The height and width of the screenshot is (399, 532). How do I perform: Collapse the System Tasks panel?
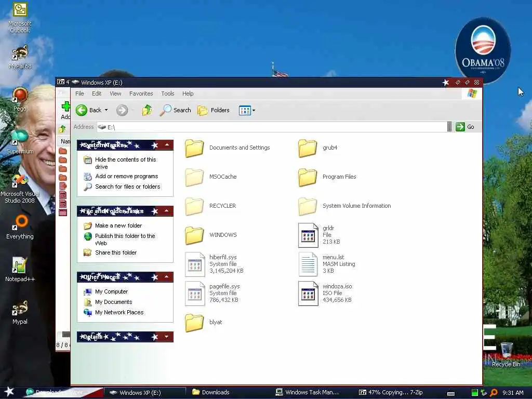click(167, 145)
